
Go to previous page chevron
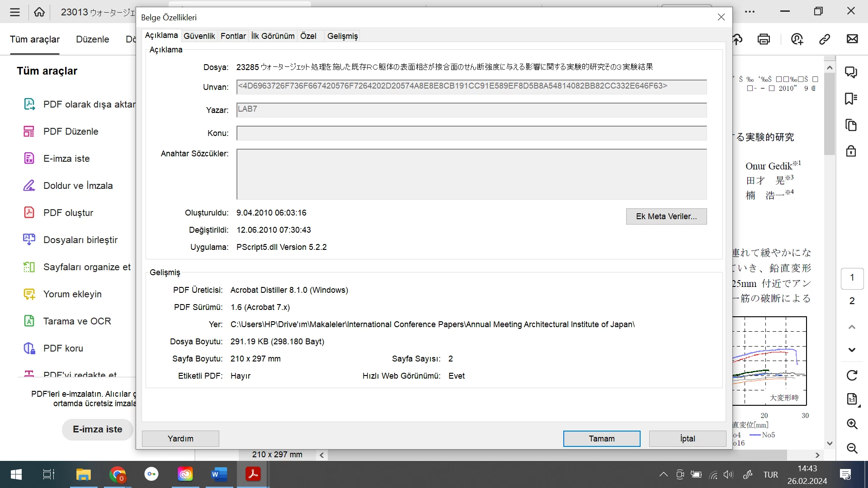click(852, 327)
